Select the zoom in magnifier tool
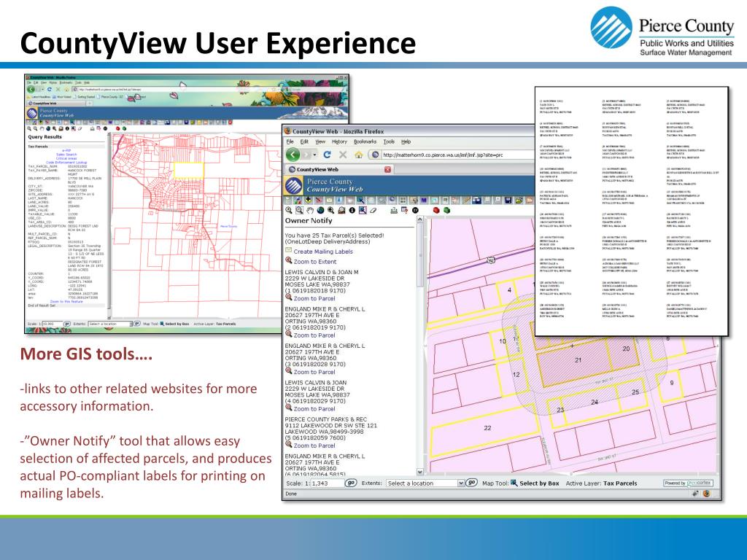 (x=289, y=210)
